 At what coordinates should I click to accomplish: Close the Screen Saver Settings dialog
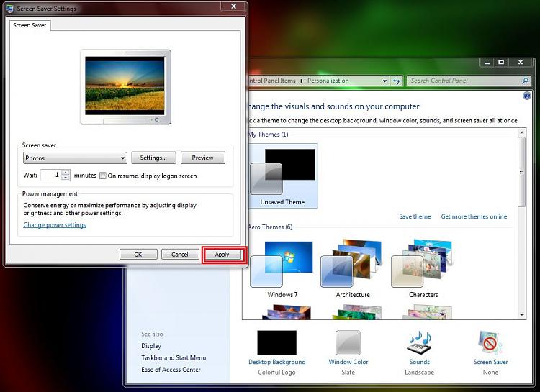click(x=233, y=6)
